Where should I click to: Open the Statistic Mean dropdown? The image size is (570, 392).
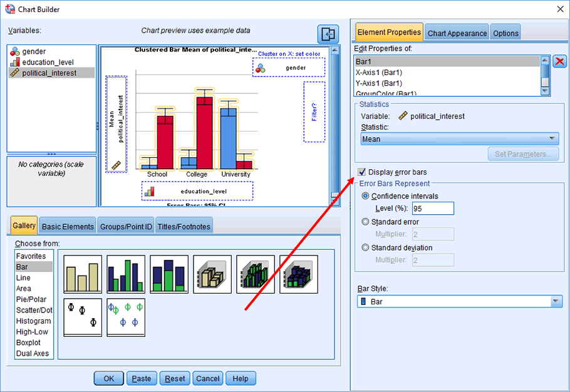pos(460,139)
